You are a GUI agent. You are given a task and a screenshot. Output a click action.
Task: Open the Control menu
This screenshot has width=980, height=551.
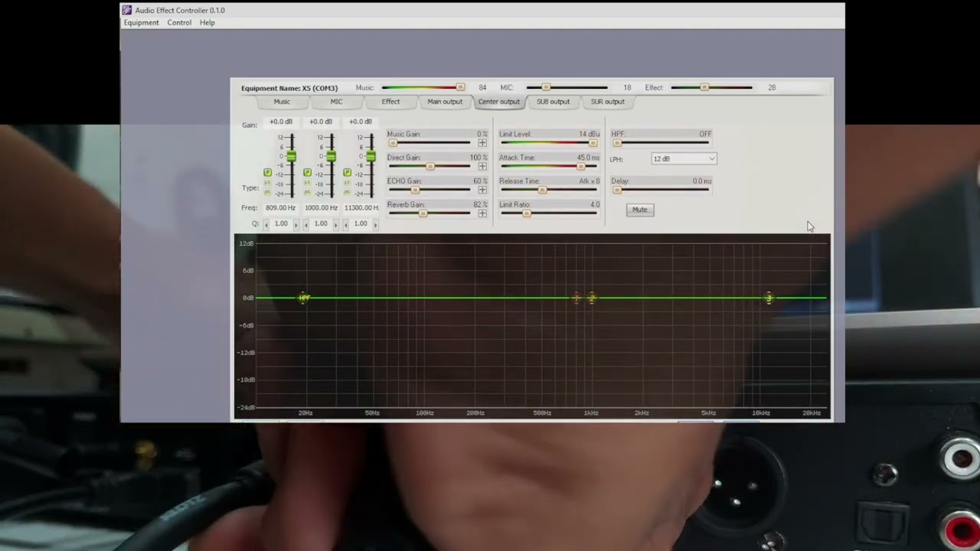pyautogui.click(x=179, y=23)
